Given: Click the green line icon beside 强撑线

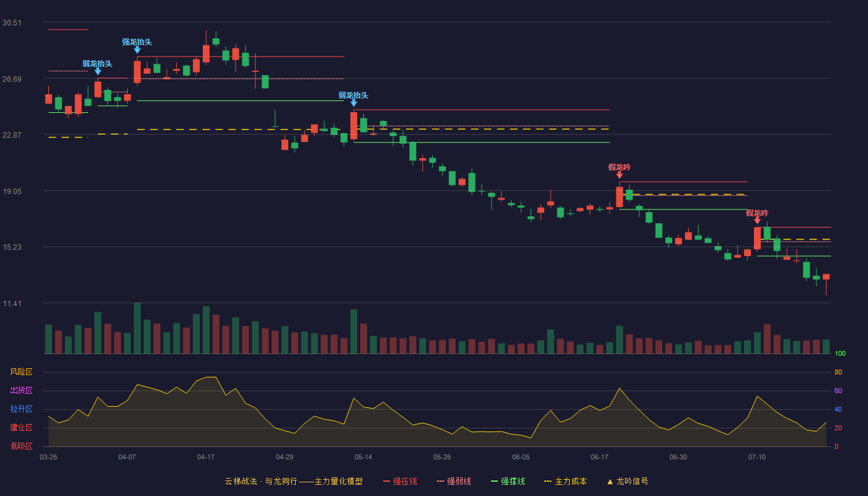Looking at the screenshot, I should click(494, 481).
